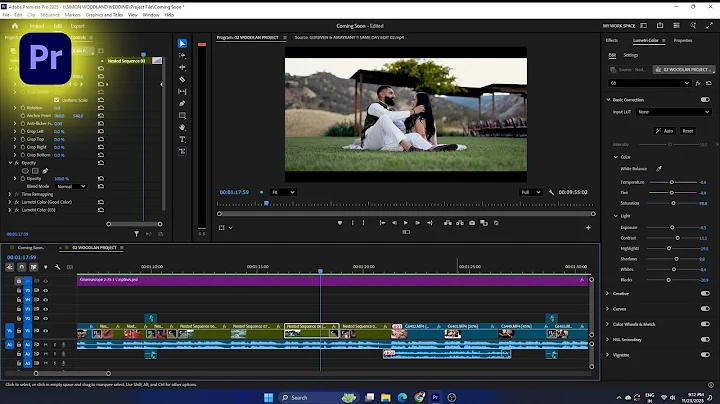Open the Sequence menu
720x404 pixels.
pyautogui.click(x=50, y=15)
